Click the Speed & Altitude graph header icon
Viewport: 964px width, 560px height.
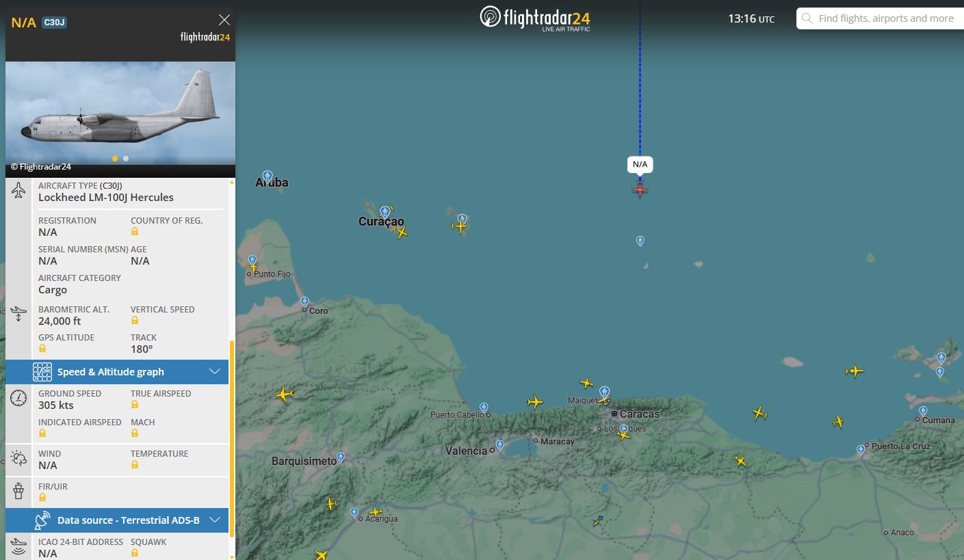click(x=42, y=372)
